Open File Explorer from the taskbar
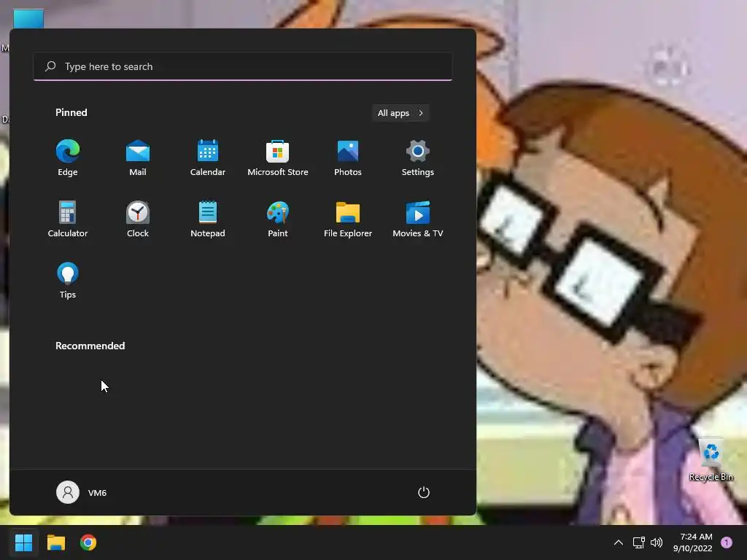Viewport: 747px width, 560px height. pyautogui.click(x=55, y=542)
